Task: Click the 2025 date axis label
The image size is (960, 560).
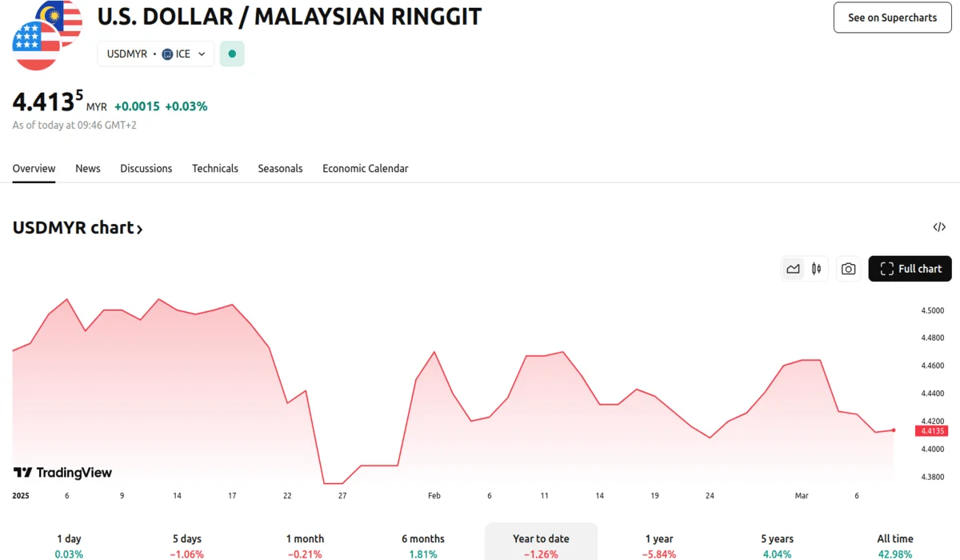Action: (x=21, y=496)
